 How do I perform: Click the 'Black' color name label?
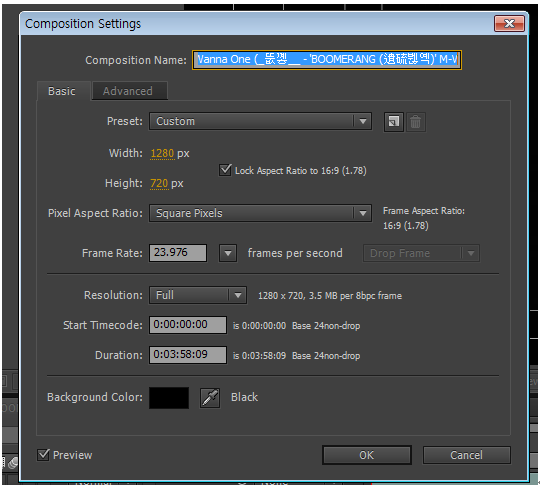(245, 397)
